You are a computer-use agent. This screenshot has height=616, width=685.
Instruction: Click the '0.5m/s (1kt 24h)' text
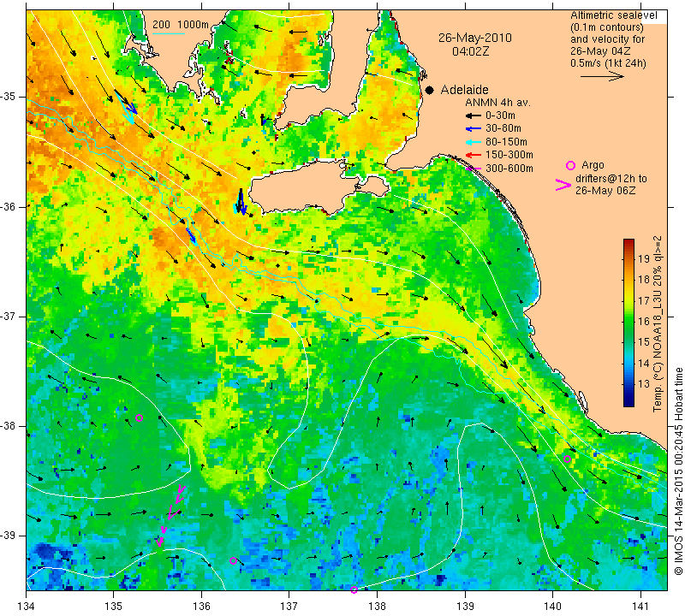tap(608, 62)
